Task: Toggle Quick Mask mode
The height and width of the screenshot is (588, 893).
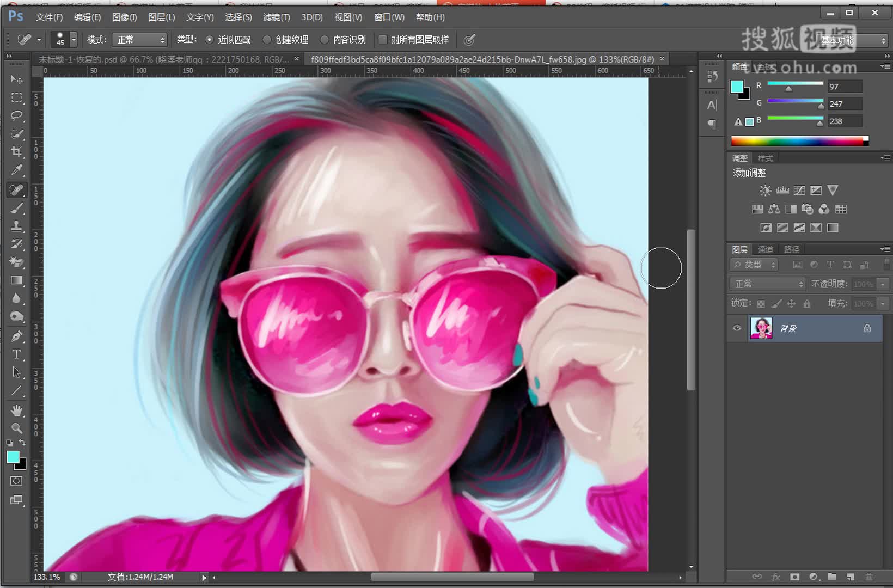Action: [16, 481]
